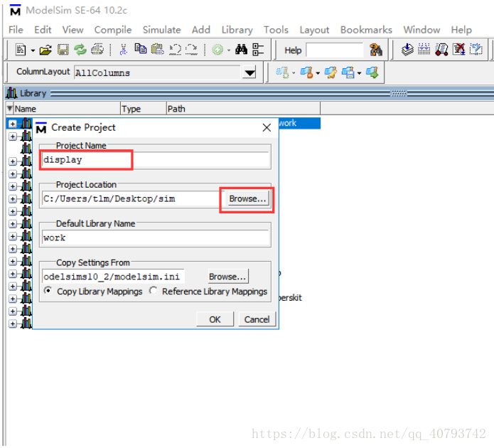Open the View menu
This screenshot has height=448, width=494.
click(73, 30)
